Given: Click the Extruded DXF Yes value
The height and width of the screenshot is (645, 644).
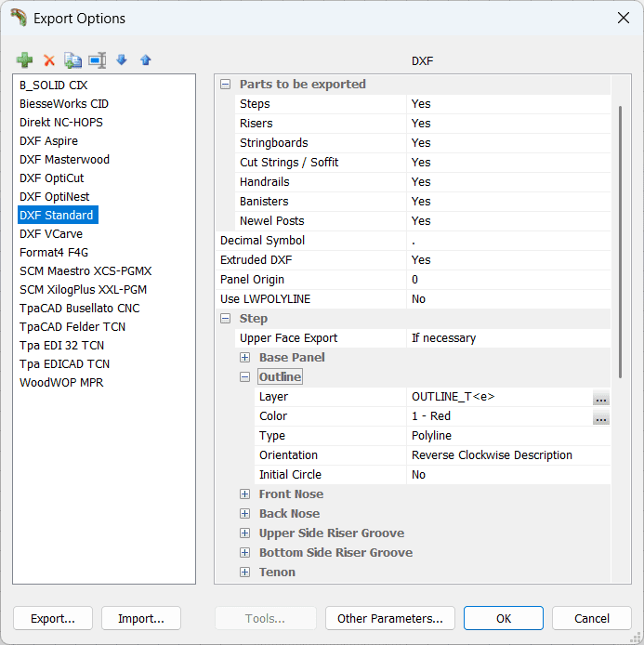Looking at the screenshot, I should [x=508, y=260].
